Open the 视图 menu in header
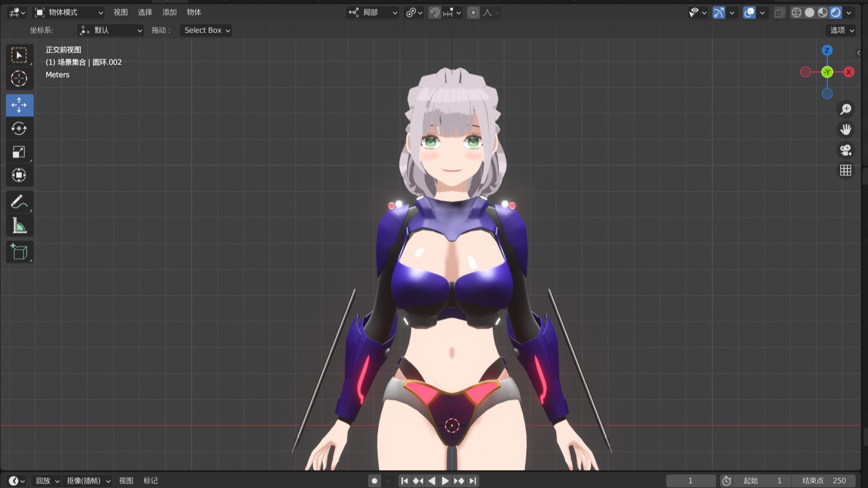Viewport: 868px width, 488px height. [121, 12]
